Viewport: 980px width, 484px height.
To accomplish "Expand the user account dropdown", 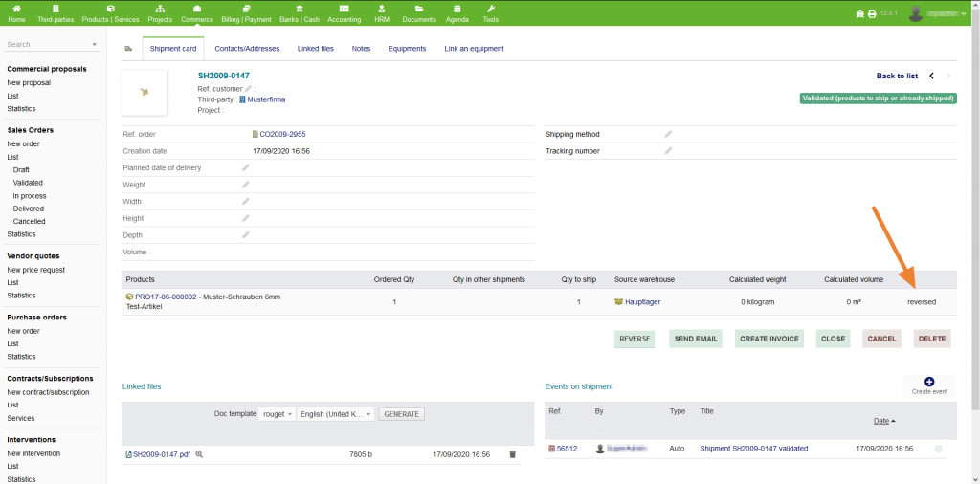I will 939,13.
